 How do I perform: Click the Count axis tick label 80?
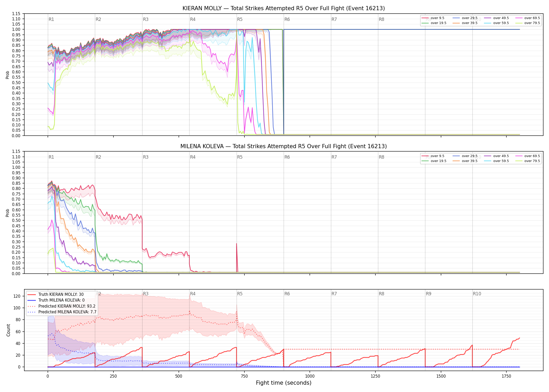[x=18, y=320]
